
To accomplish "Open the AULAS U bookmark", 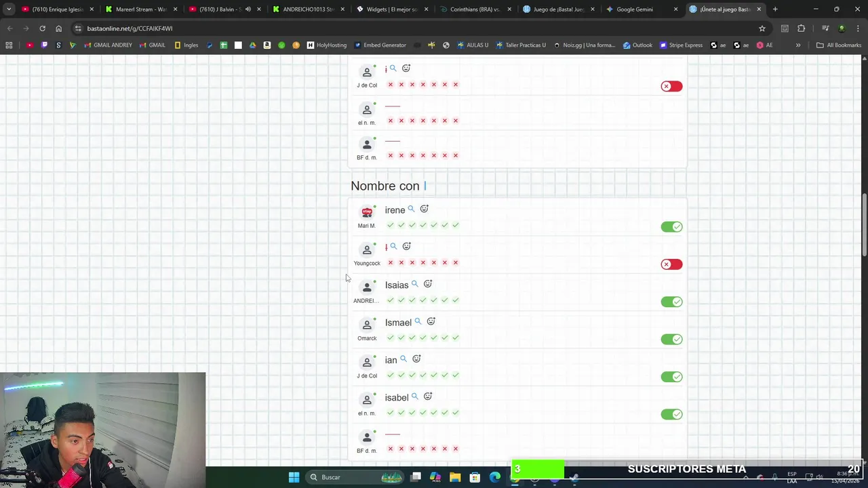I will pos(473,45).
